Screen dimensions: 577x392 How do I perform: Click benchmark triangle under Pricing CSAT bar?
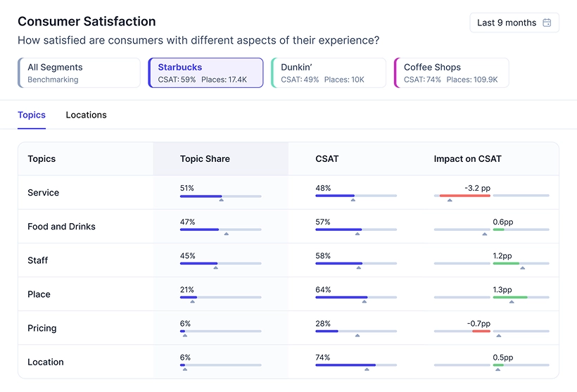click(x=357, y=336)
